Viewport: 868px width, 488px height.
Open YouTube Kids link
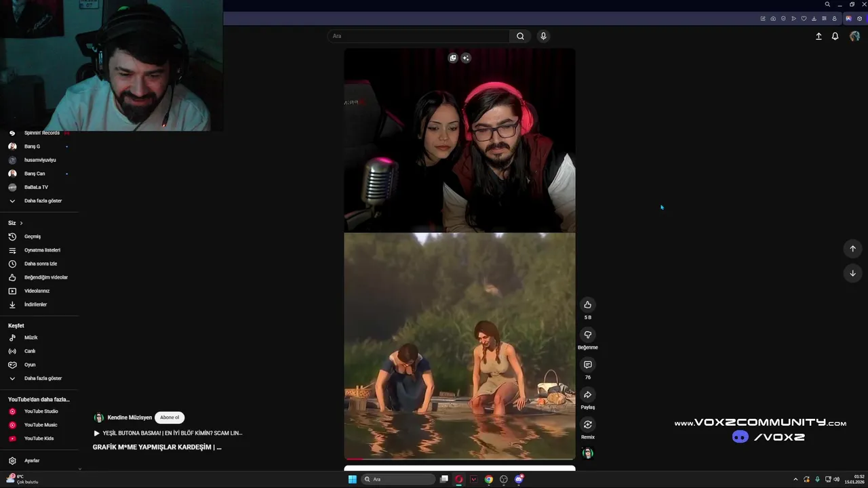pos(39,439)
